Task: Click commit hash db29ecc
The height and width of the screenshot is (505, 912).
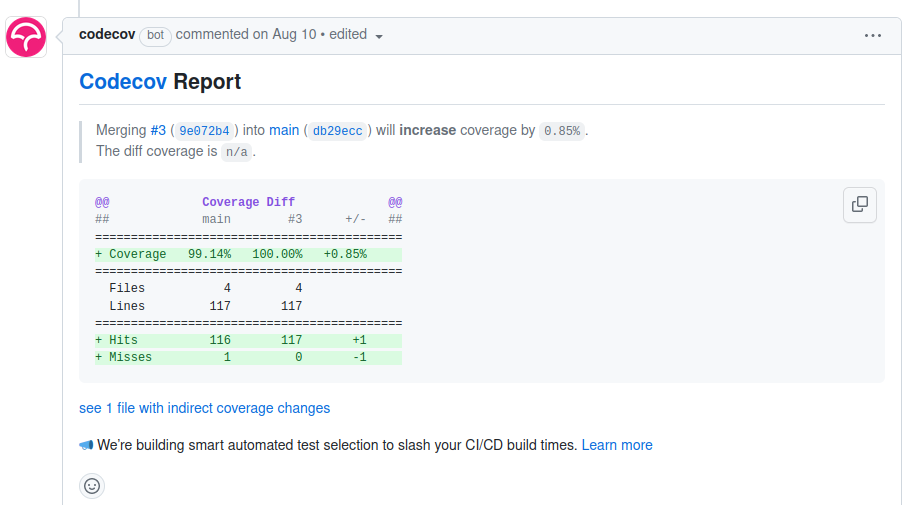Action: tap(337, 131)
